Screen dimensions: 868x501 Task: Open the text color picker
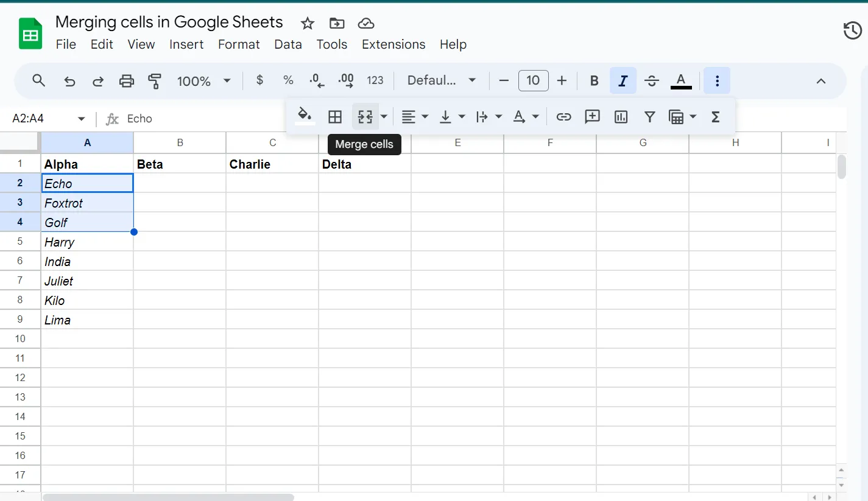681,81
